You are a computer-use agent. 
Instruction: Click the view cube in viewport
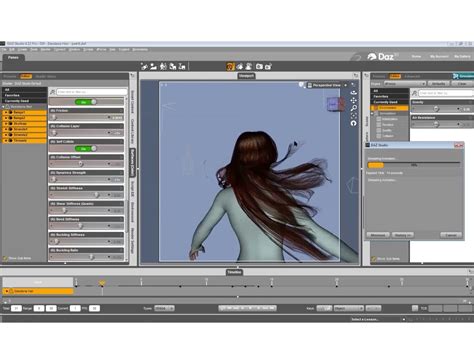coord(335,104)
